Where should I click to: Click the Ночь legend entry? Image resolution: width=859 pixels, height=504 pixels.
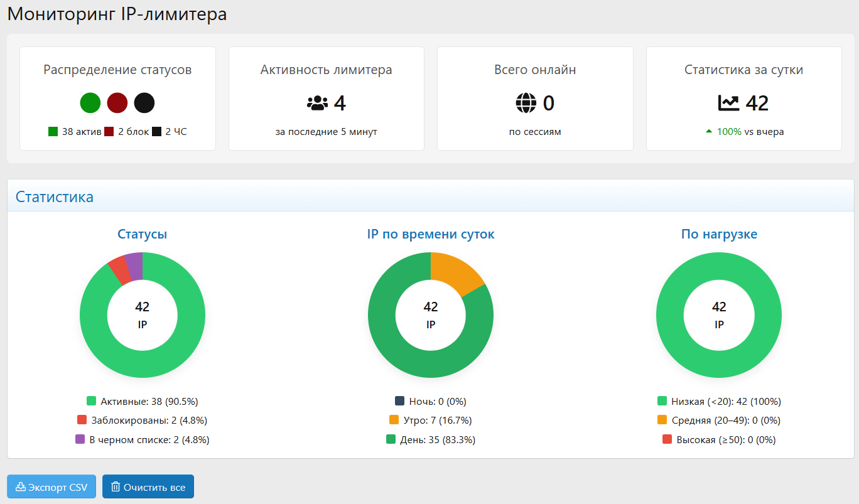point(431,402)
